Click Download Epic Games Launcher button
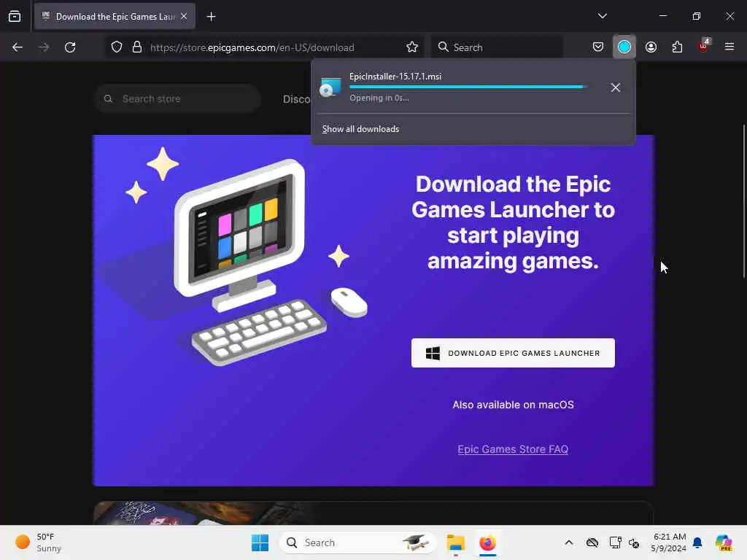747x560 pixels. (513, 353)
